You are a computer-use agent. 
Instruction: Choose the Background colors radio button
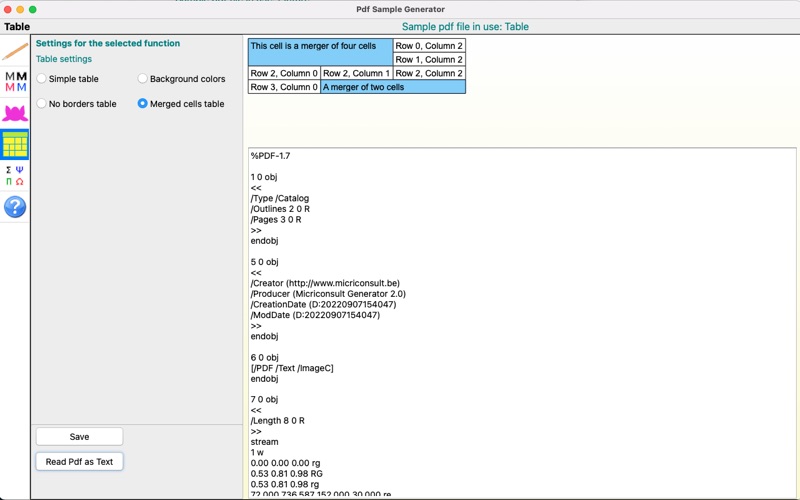181,79
